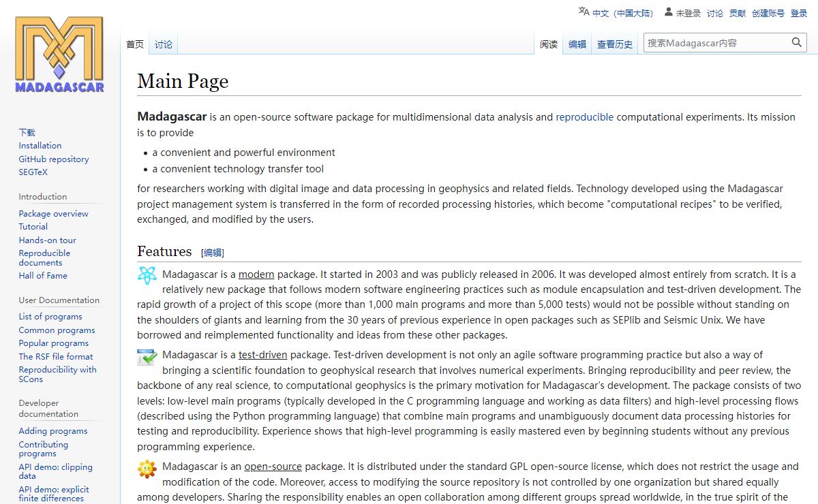The image size is (818, 504).
Task: Switch to the 讨论 page tab
Action: pos(164,44)
